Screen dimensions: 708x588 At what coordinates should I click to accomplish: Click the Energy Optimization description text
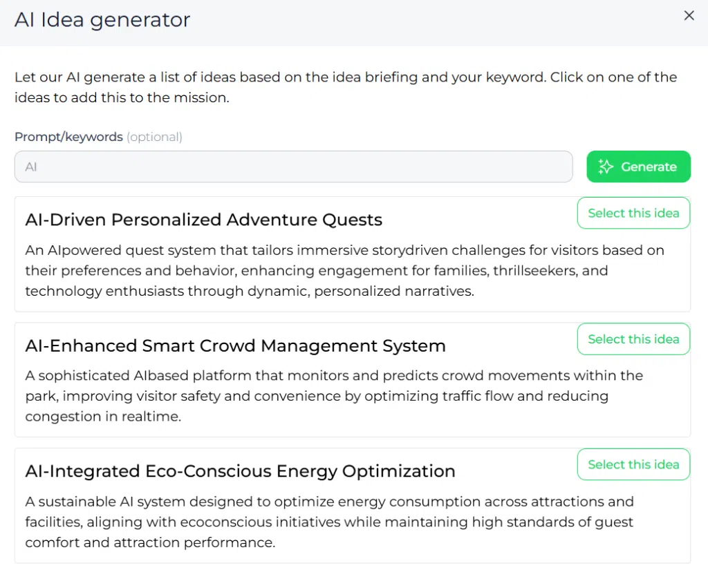click(330, 522)
